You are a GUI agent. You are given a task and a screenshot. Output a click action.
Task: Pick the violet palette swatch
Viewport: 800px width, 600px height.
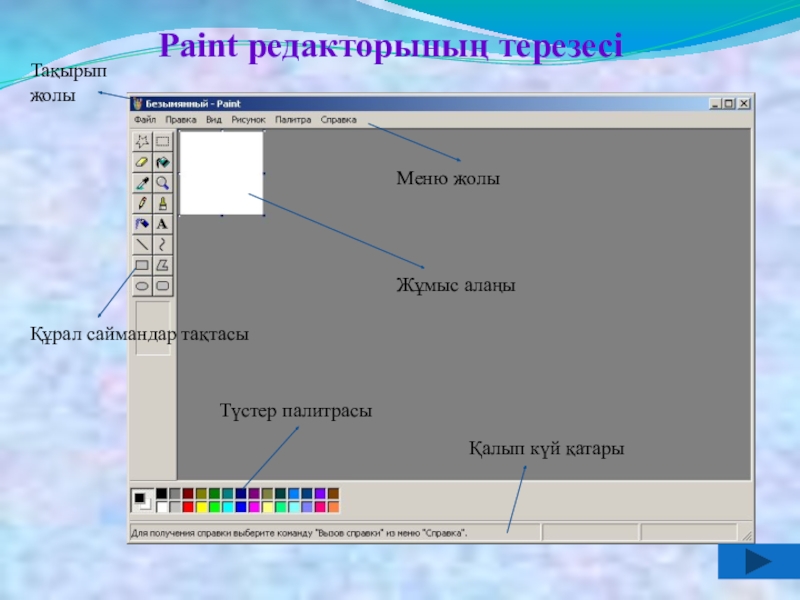pos(320,493)
